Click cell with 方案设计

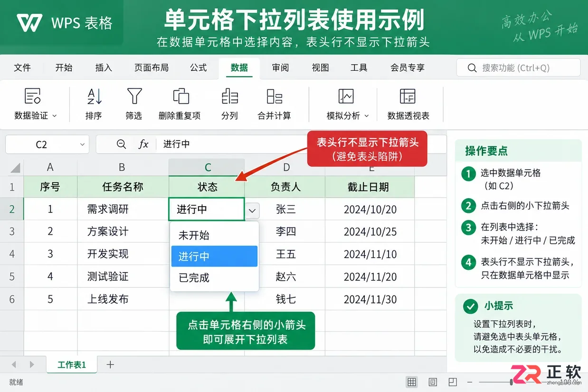[x=123, y=232]
